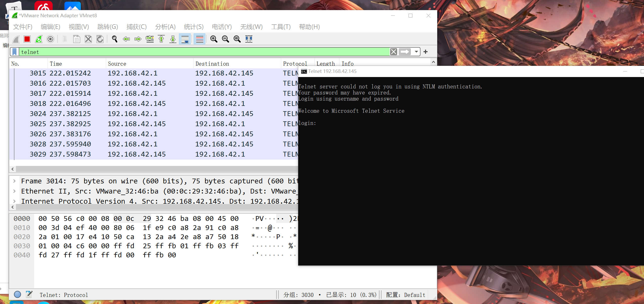This screenshot has width=644, height=304.
Task: Find a packet with magnifier icon
Action: [x=115, y=39]
